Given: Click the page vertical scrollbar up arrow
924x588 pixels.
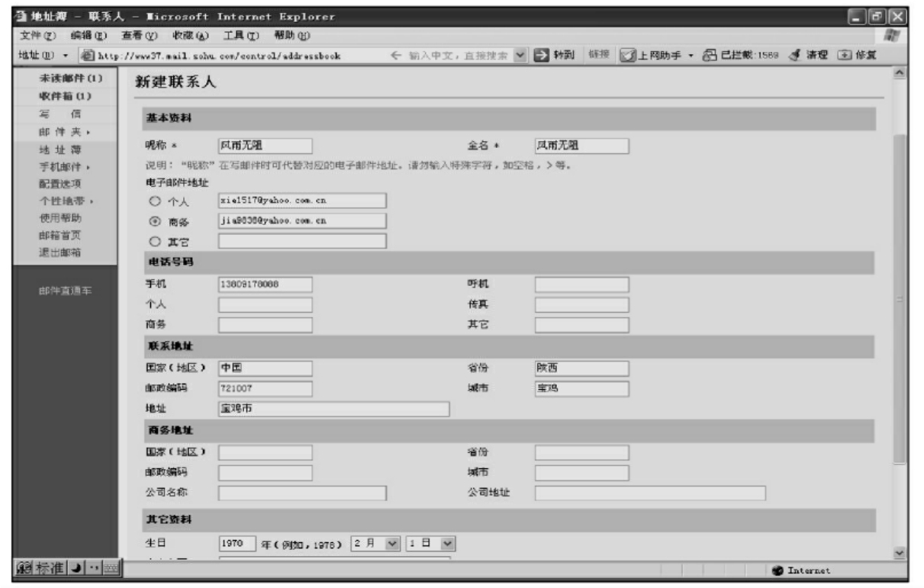Looking at the screenshot, I should pyautogui.click(x=900, y=72).
